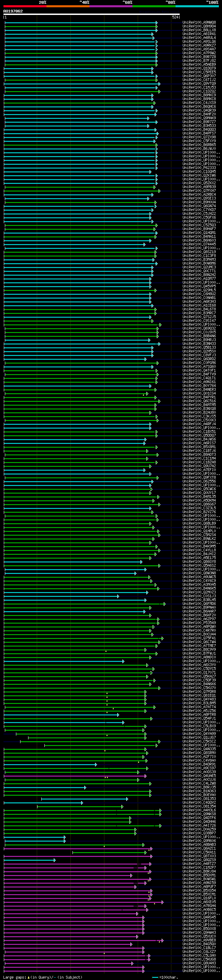The width and height of the screenshot is (222, 980).
Task: Select the UniRef100_Q4QR39 label
Action: [x=199, y=110]
